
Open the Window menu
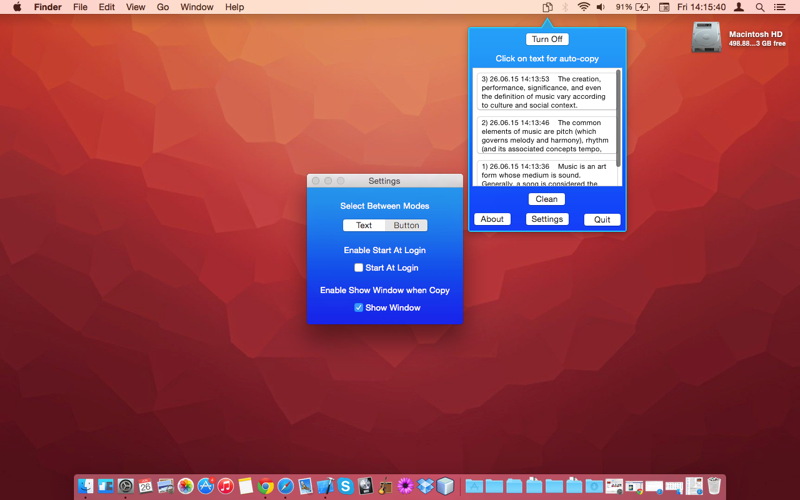(x=196, y=7)
